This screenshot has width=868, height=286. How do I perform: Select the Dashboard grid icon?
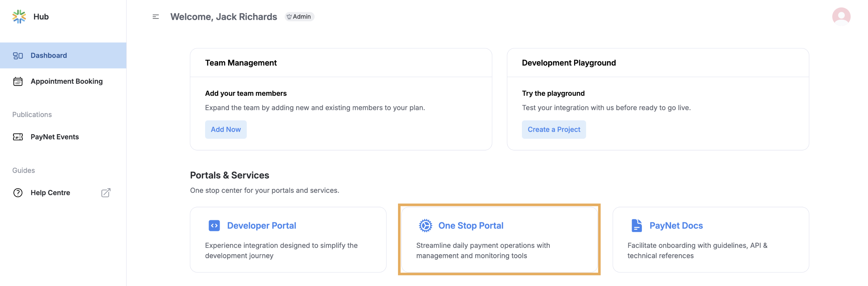click(x=17, y=55)
